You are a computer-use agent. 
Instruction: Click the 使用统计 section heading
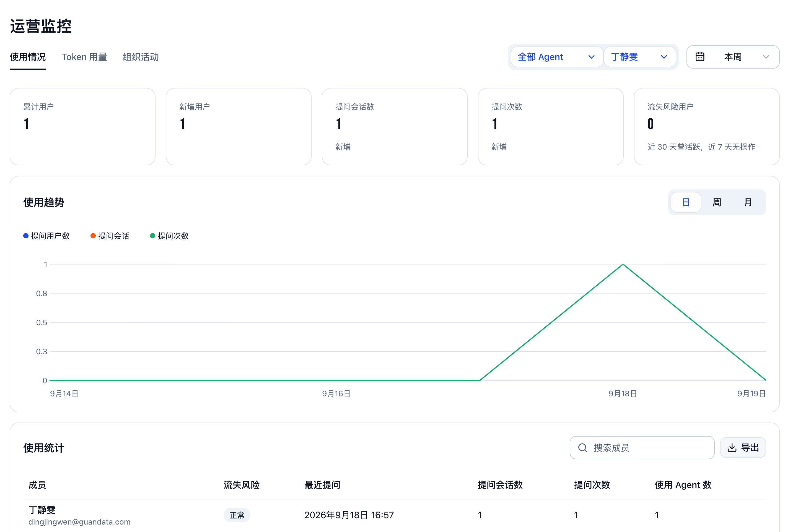point(43,448)
